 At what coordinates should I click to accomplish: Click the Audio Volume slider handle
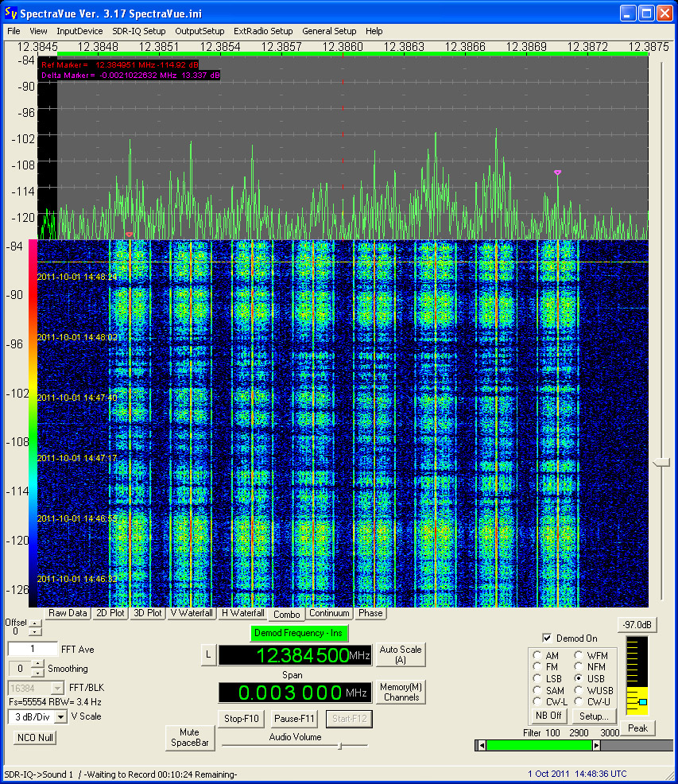point(340,746)
